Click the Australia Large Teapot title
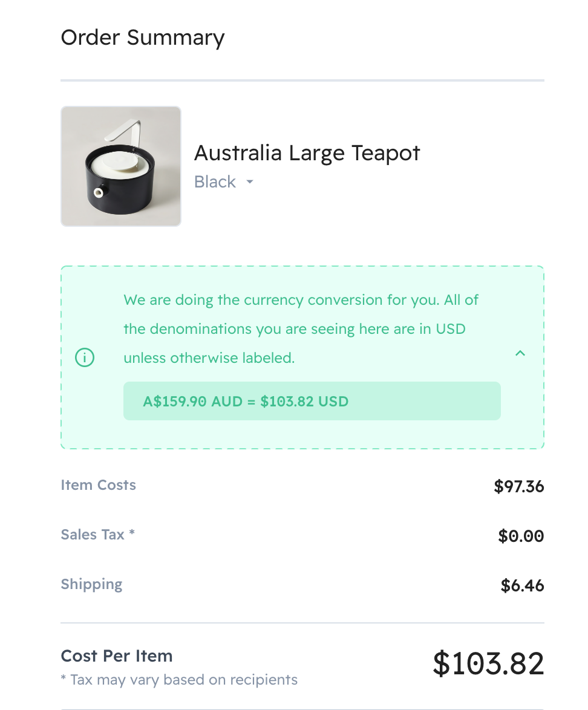The height and width of the screenshot is (710, 588). point(307,153)
